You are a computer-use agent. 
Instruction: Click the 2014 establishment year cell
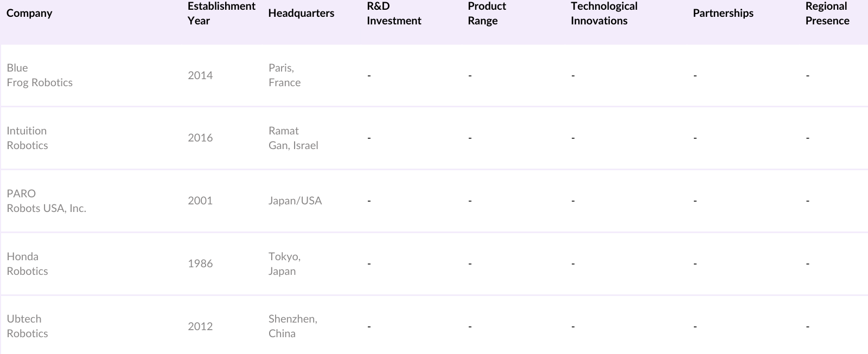200,75
